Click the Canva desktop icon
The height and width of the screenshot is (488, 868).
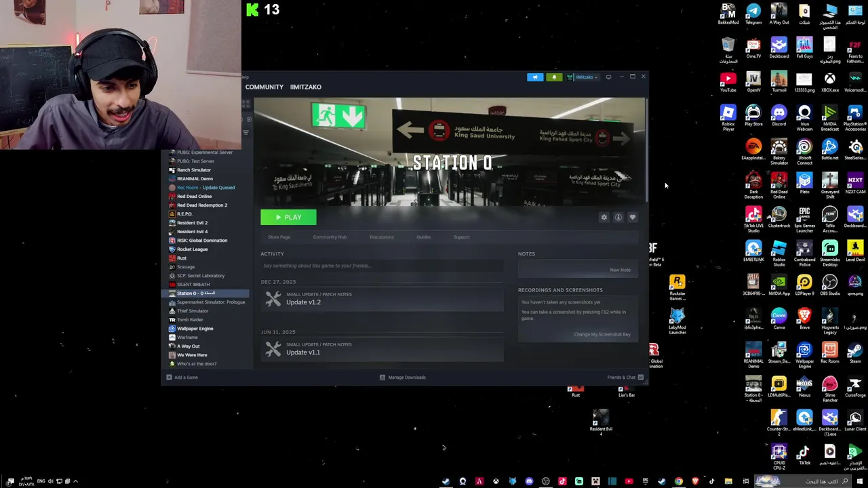(778, 319)
